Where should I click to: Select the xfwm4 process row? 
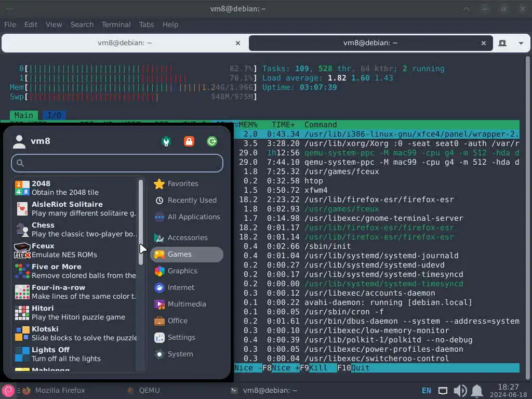click(377, 190)
